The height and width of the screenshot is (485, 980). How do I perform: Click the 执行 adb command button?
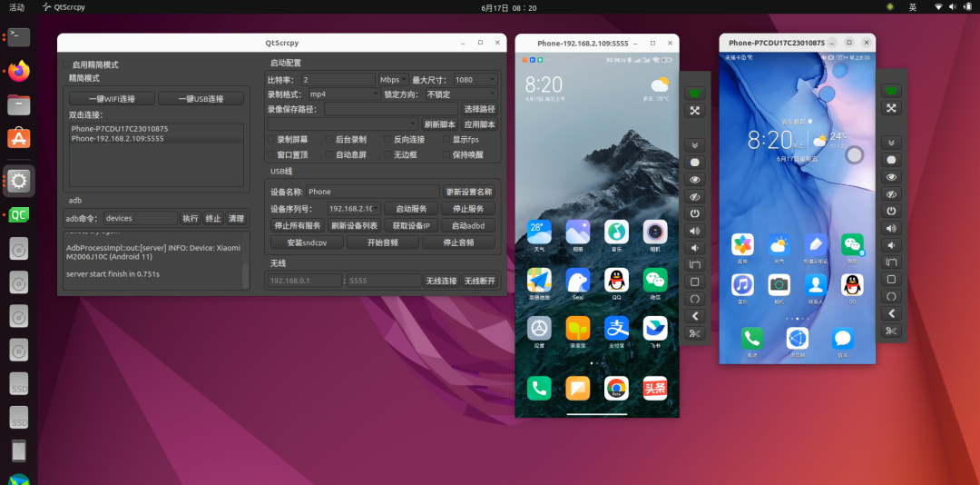tap(190, 218)
